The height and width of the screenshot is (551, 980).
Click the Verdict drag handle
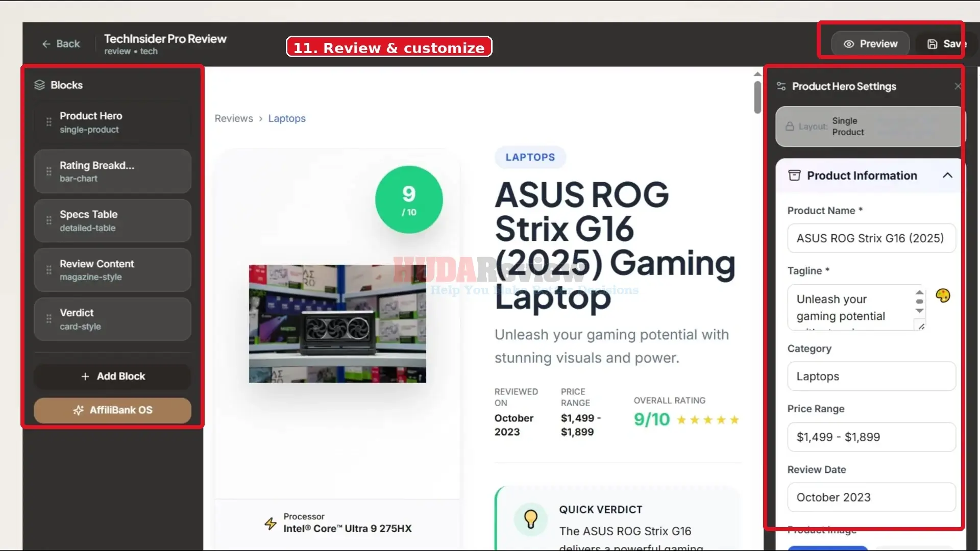pos(48,319)
